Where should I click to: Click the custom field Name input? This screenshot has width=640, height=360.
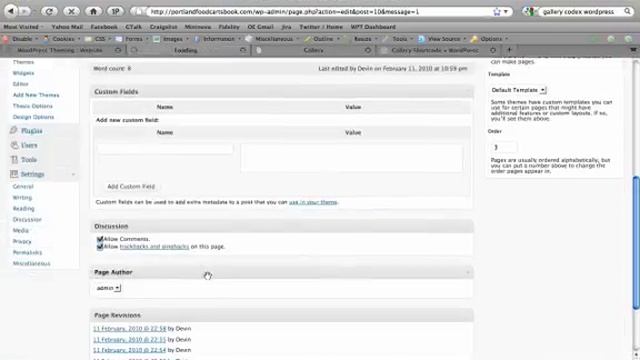(x=165, y=149)
